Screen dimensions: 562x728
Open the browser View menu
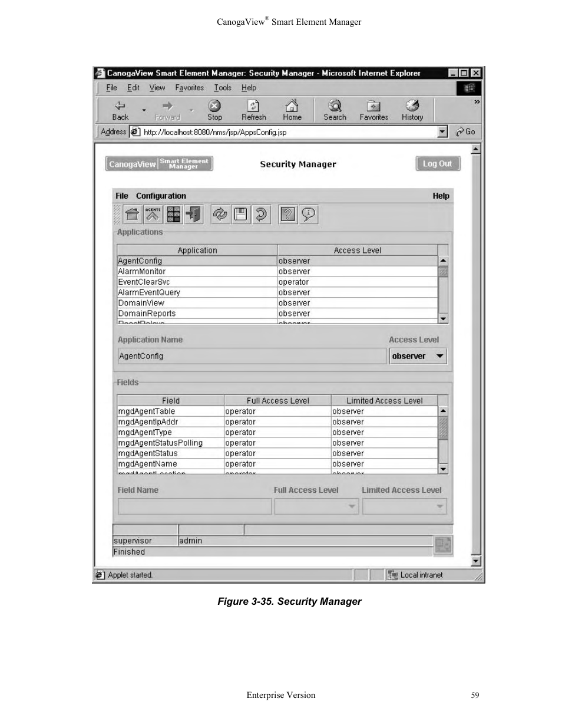157,88
